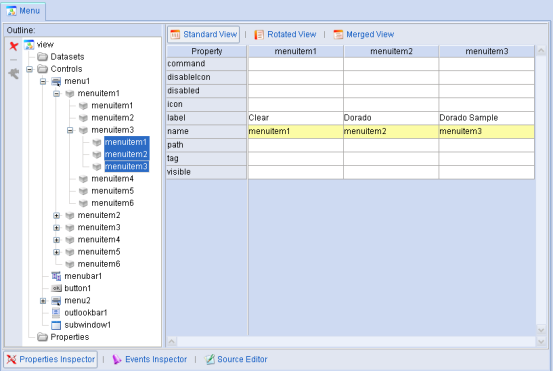Expand the collapsed menuitem2 node
553x371 pixels.
point(56,215)
